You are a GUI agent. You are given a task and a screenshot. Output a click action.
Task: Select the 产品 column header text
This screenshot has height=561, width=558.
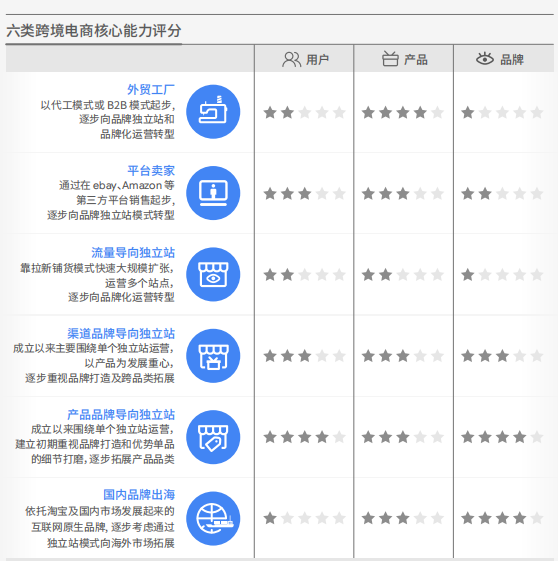[416, 60]
